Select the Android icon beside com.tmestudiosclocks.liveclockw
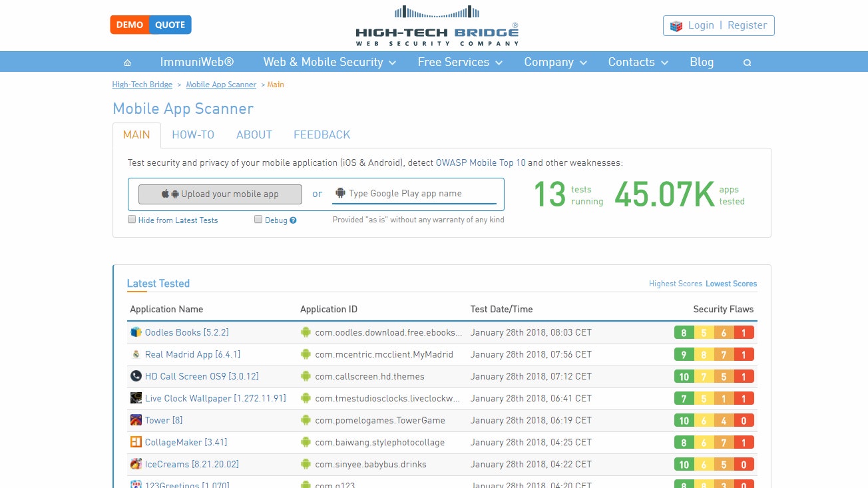 [x=306, y=398]
